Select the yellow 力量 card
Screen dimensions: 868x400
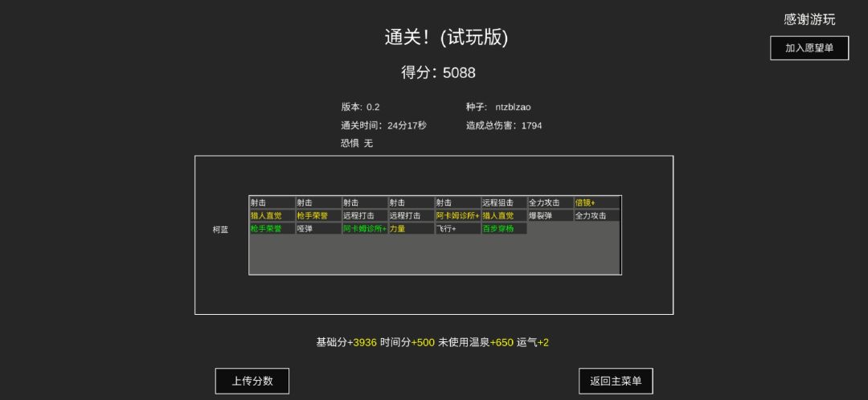pos(411,228)
